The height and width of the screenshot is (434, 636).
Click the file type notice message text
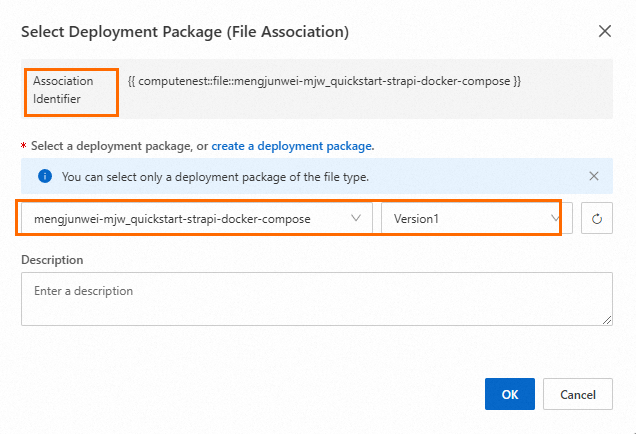215,176
